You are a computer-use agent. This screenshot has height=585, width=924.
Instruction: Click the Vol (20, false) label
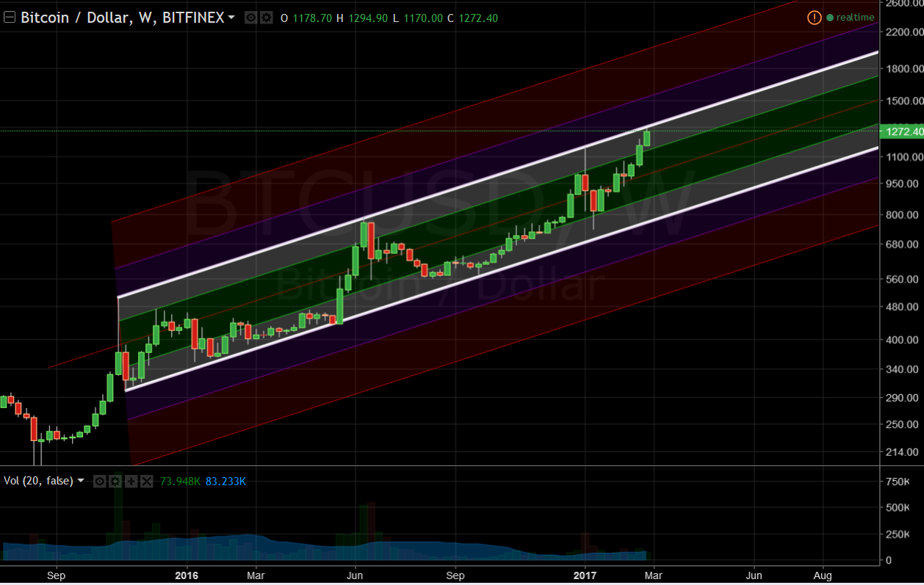coord(38,481)
